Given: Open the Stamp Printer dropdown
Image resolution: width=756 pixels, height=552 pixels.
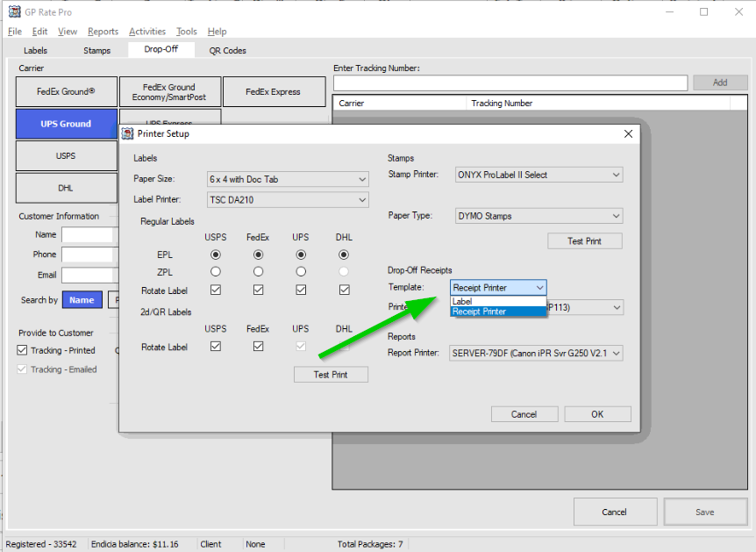Looking at the screenshot, I should click(539, 175).
